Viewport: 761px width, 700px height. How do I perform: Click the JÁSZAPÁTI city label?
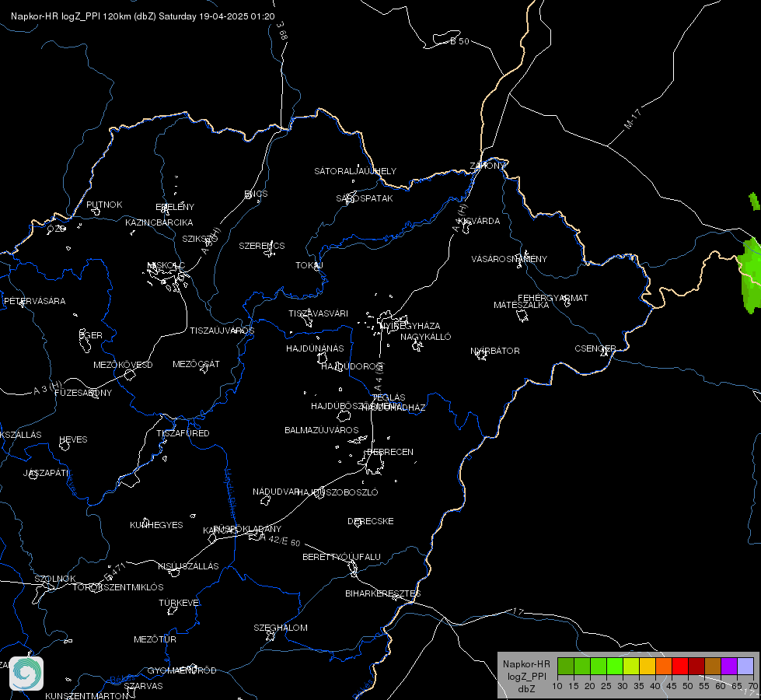(x=47, y=473)
